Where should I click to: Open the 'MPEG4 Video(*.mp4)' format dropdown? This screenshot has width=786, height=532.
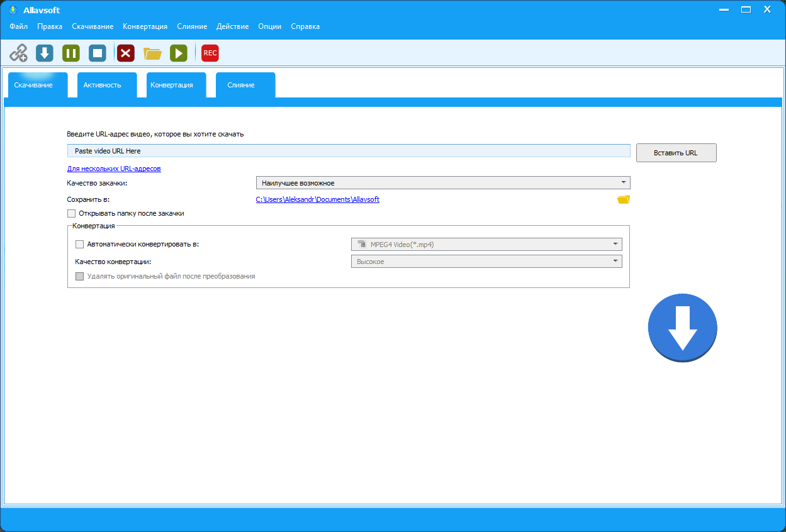(x=486, y=245)
